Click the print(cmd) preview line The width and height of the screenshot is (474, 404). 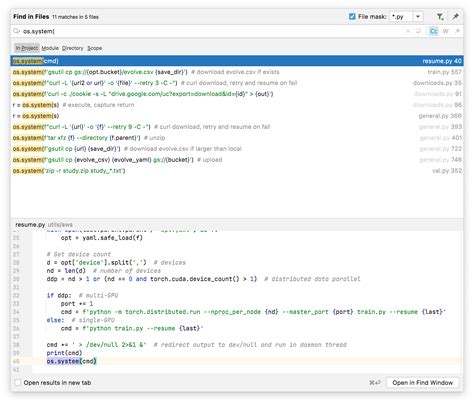[x=64, y=353]
